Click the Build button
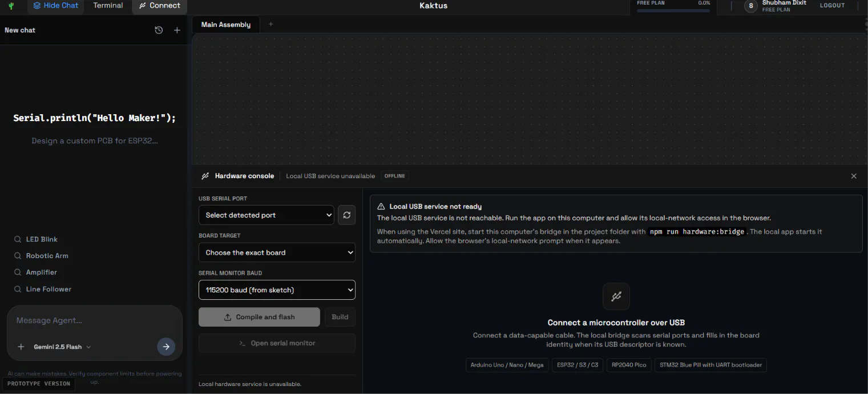This screenshot has height=394, width=868. tap(340, 317)
